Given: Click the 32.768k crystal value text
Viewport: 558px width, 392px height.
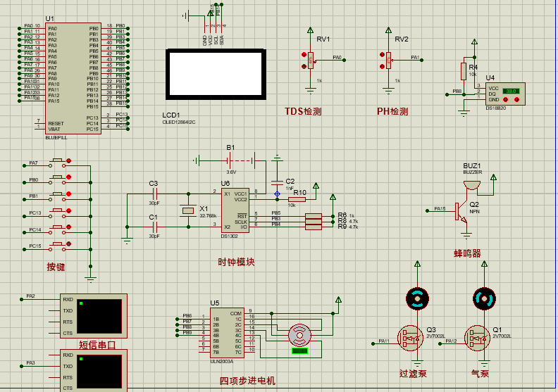Looking at the screenshot, I should 208,216.
